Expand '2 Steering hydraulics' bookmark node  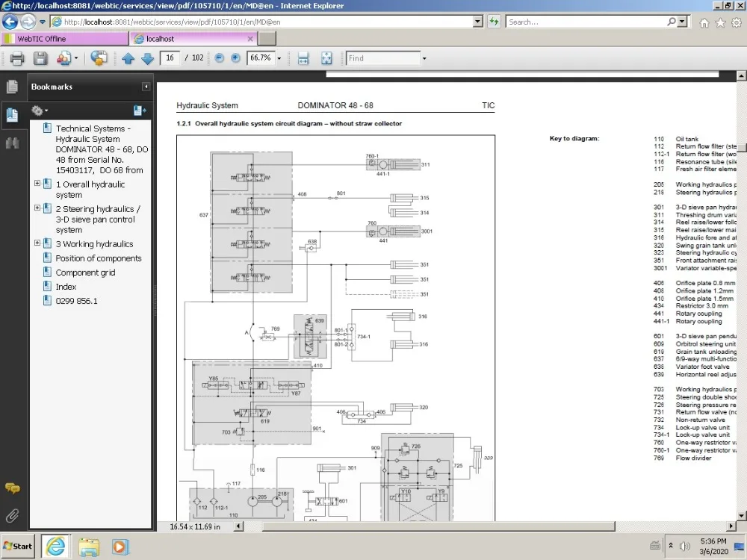click(37, 208)
